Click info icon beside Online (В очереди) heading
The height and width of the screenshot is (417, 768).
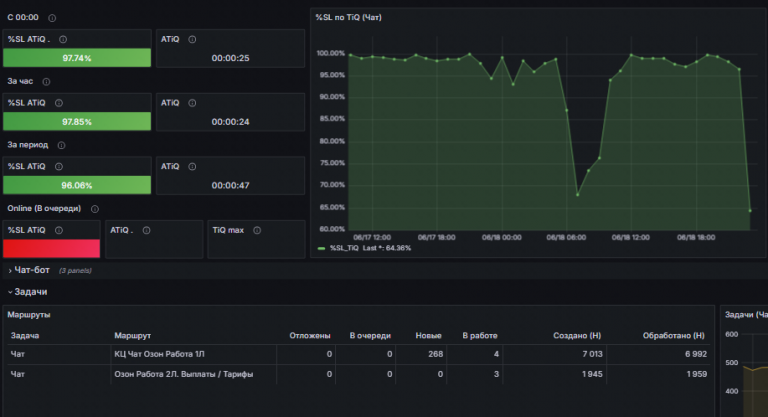tap(95, 209)
